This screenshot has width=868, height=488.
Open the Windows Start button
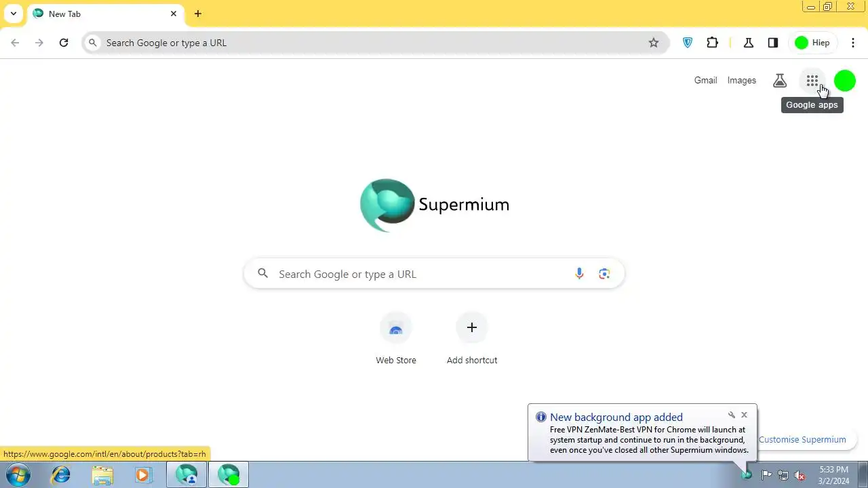coord(18,474)
